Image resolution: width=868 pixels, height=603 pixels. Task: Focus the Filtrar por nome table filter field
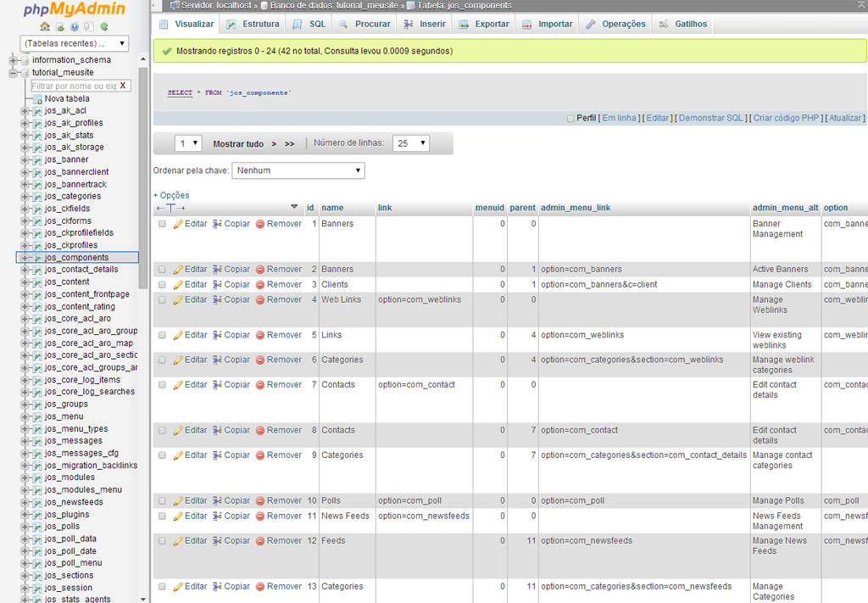[x=74, y=86]
